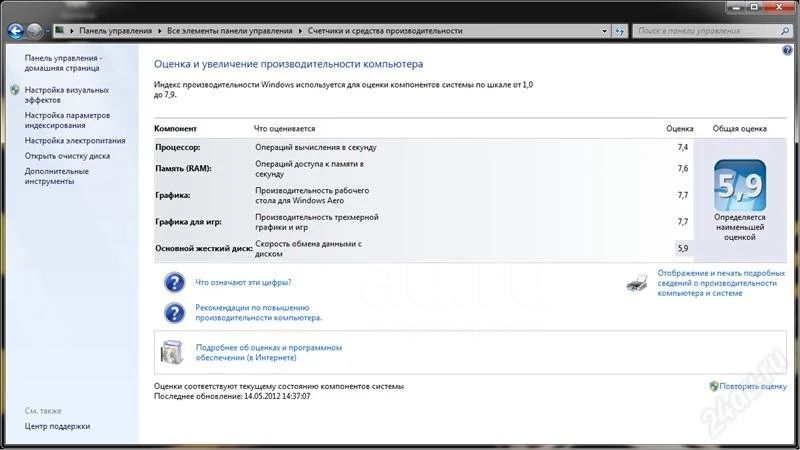Click 'Повторить оценку' to rerun assessment
The height and width of the screenshot is (450, 800).
coord(753,386)
